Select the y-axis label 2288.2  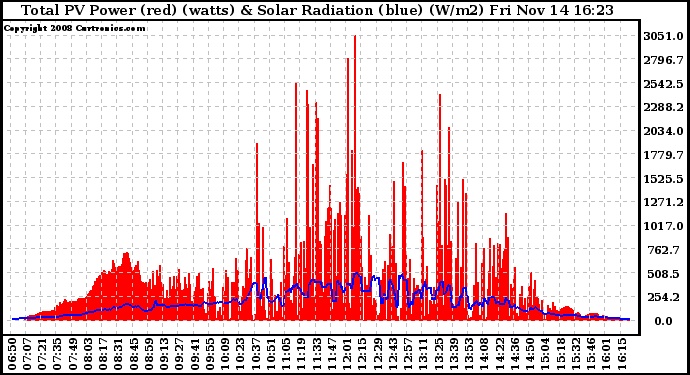[663, 107]
